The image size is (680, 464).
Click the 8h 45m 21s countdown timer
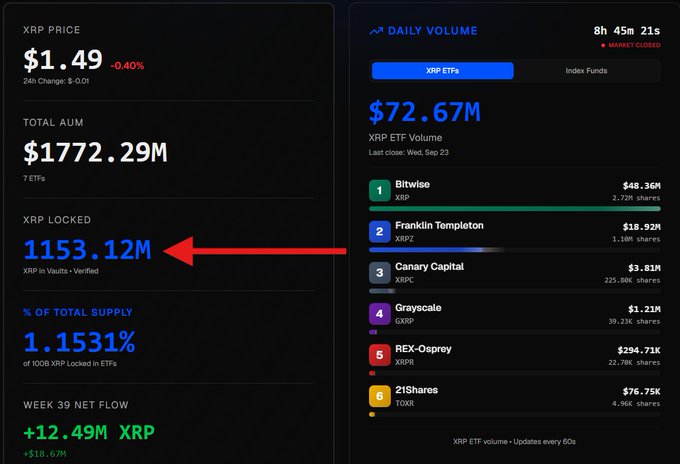[x=627, y=31]
